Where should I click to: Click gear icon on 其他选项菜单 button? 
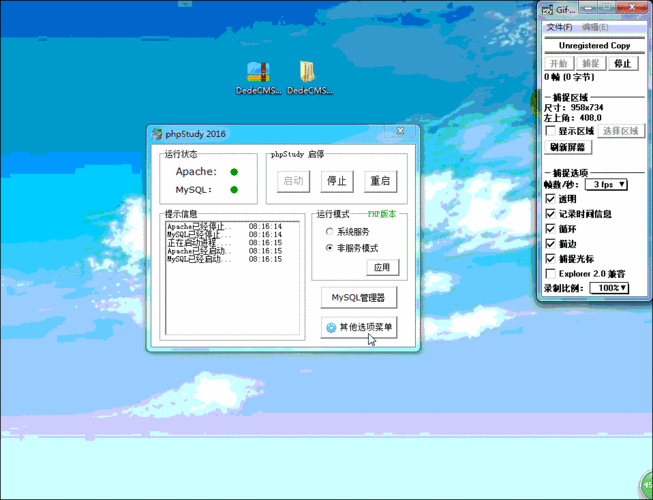click(331, 328)
